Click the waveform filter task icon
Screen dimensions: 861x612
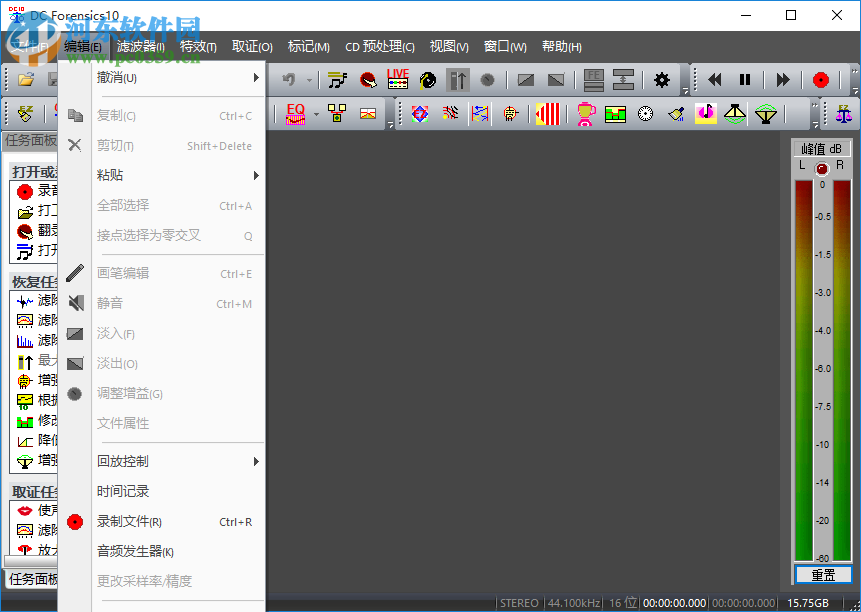pyautogui.click(x=25, y=301)
